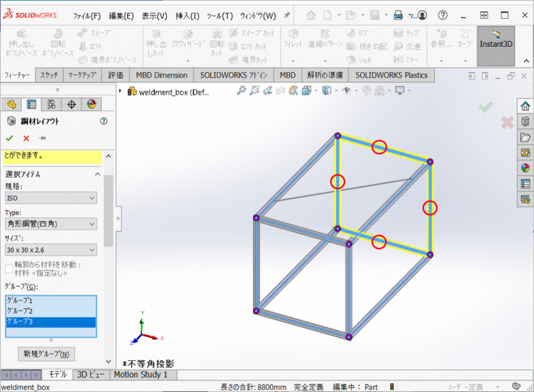This screenshot has height=392, width=534.
Task: Accept with the confirmation corner checkmark
Action: [486, 107]
